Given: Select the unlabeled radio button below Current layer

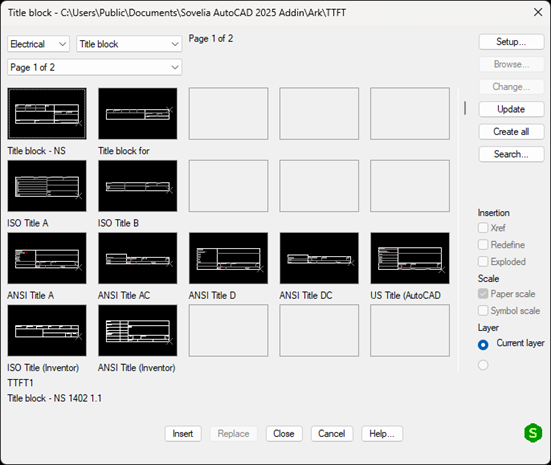Looking at the screenshot, I should [x=483, y=365].
